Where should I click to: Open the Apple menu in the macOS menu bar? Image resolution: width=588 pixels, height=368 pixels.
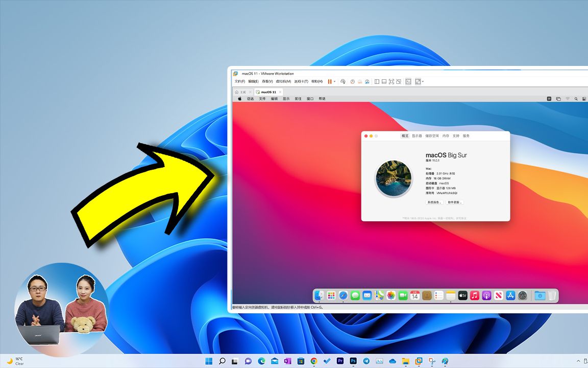[x=239, y=99]
